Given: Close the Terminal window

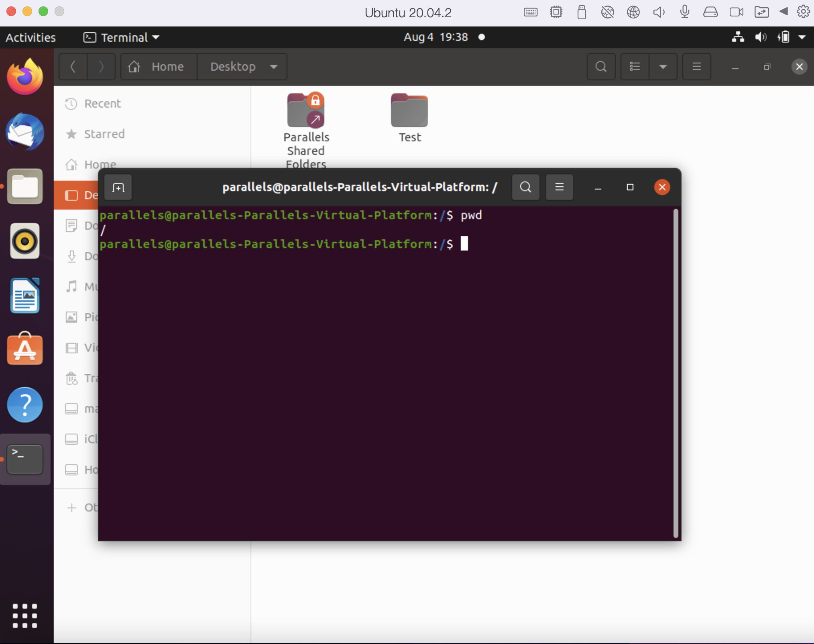Looking at the screenshot, I should tap(662, 187).
